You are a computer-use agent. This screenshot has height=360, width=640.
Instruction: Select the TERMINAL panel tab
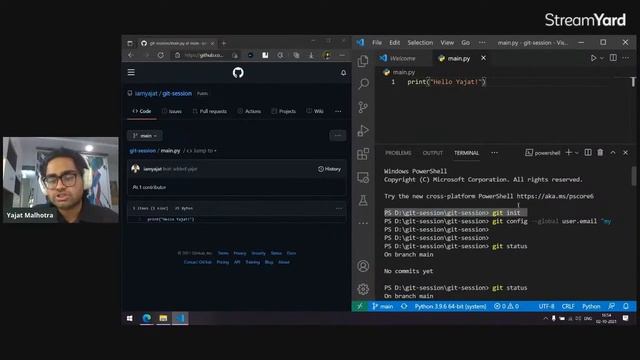point(466,153)
